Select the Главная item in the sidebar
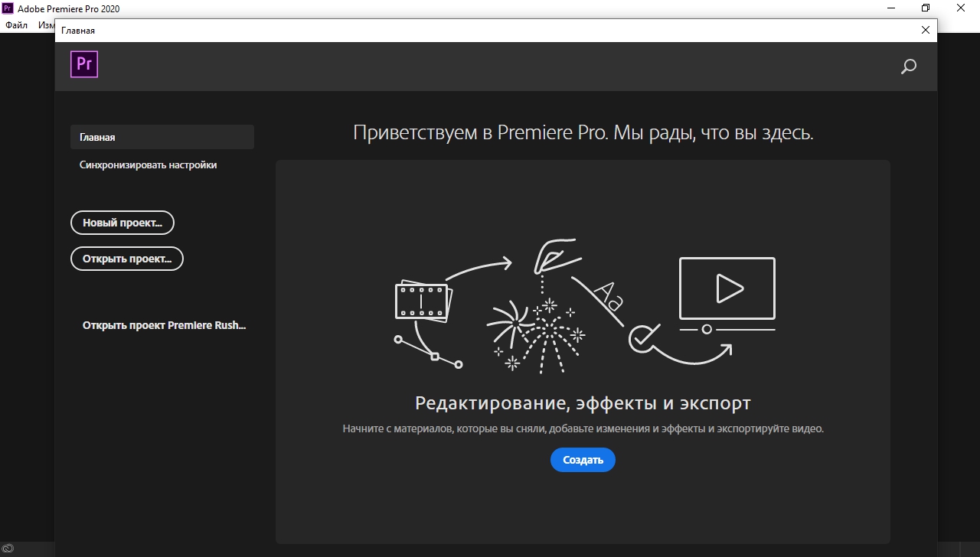 162,138
